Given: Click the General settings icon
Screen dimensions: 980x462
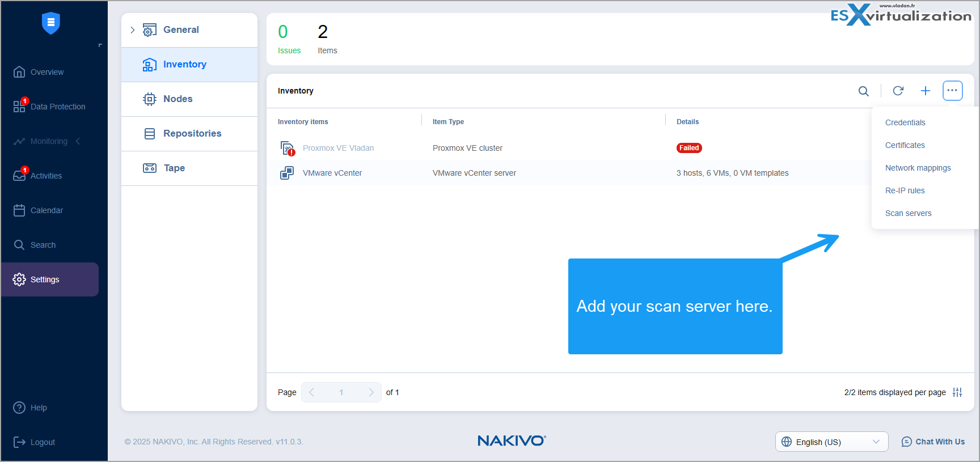Looking at the screenshot, I should 150,30.
